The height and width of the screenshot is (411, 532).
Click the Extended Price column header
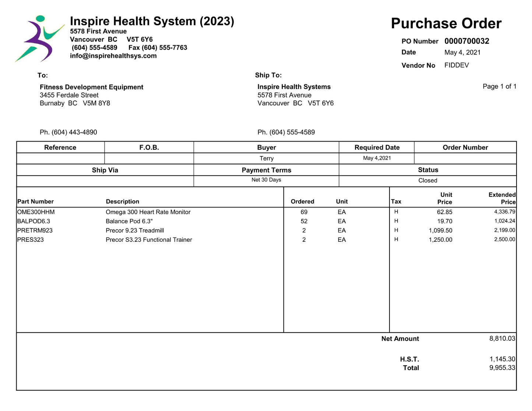pyautogui.click(x=502, y=198)
